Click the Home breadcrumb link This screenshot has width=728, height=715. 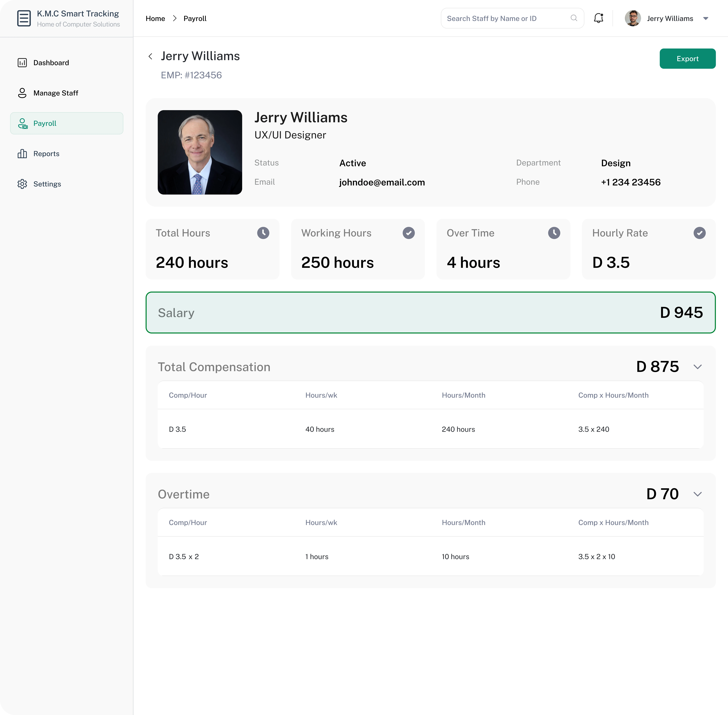155,18
